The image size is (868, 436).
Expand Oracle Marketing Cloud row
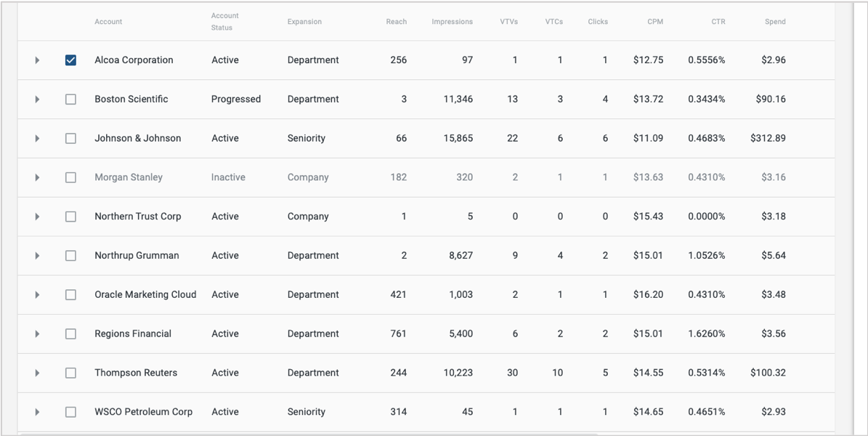(37, 295)
